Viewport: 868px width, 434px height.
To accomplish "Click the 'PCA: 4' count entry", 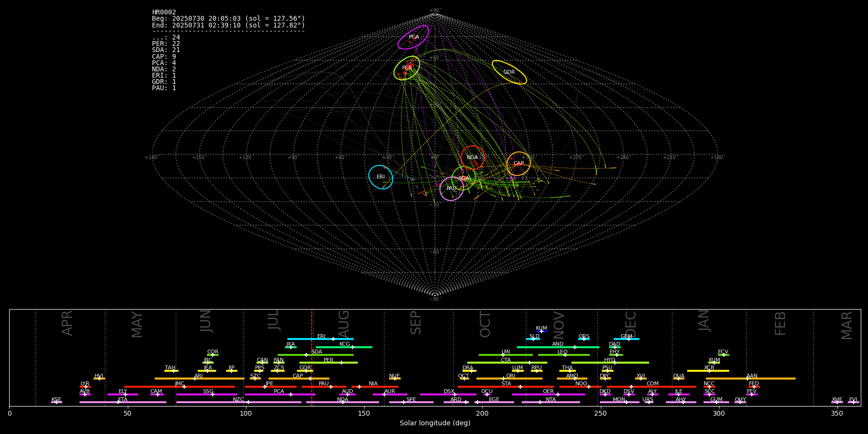I will 164,63.
